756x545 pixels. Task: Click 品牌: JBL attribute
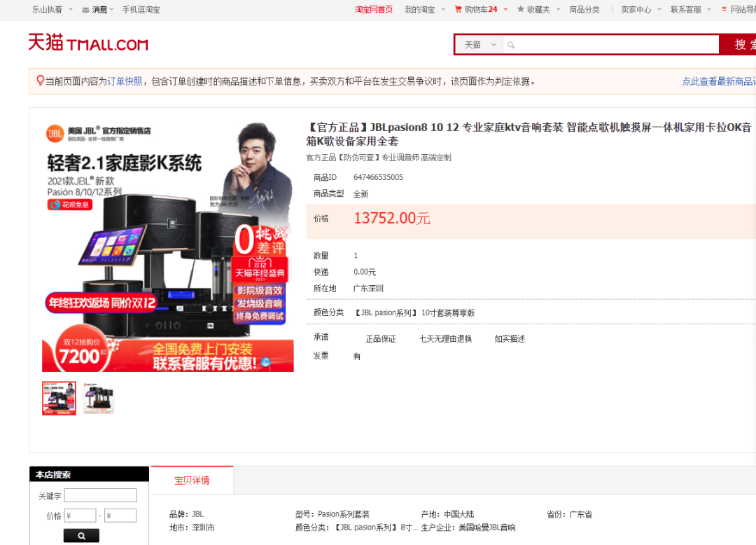(187, 514)
